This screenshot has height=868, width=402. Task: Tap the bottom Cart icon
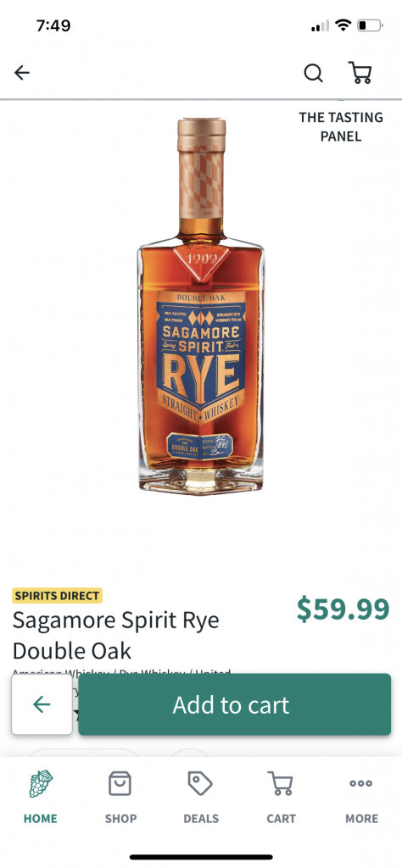(281, 783)
